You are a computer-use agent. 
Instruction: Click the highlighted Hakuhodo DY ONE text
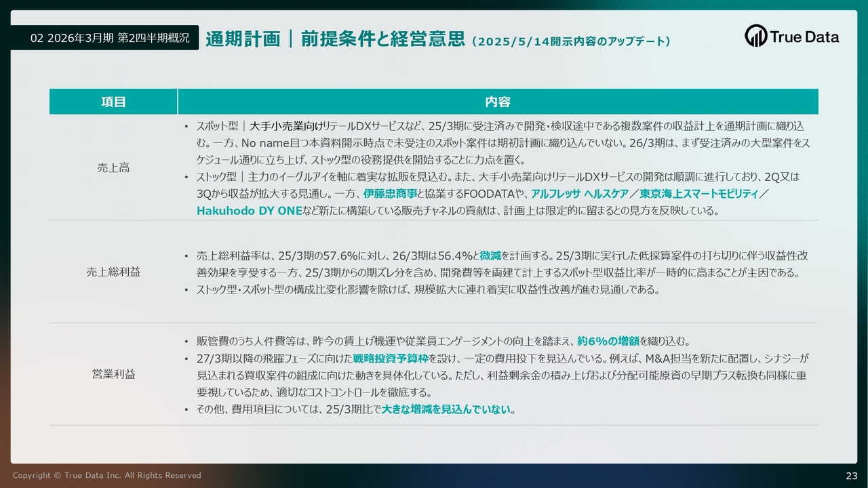250,211
